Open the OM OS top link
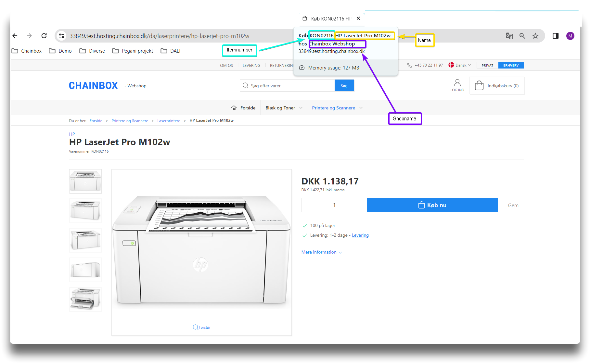Screen dimensions: 590x364 click(x=226, y=65)
